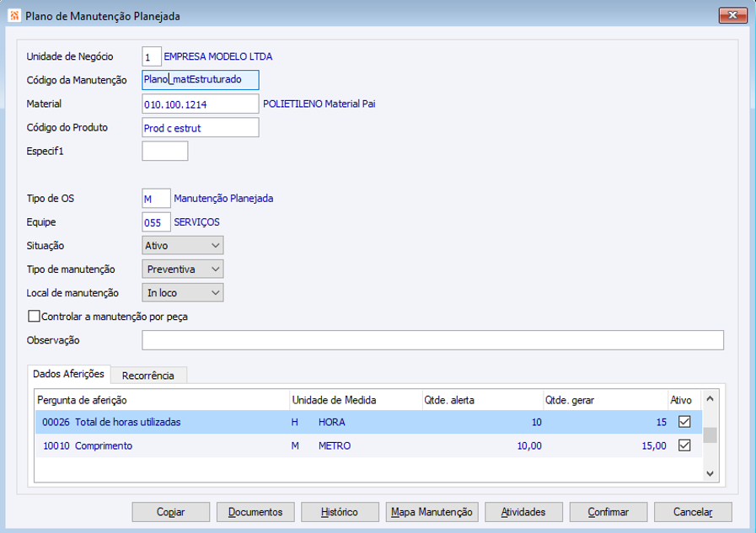This screenshot has height=533, width=756.
Task: Open the Atividades button
Action: tap(523, 512)
